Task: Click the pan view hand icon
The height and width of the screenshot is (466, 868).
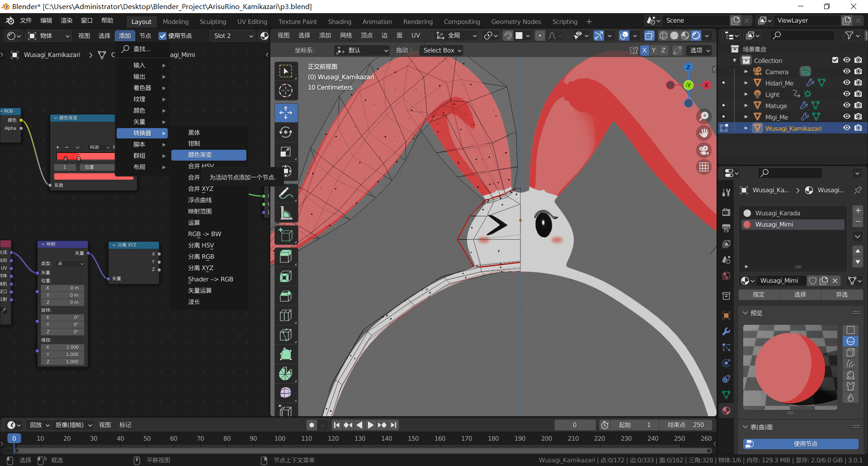Action: pyautogui.click(x=704, y=133)
